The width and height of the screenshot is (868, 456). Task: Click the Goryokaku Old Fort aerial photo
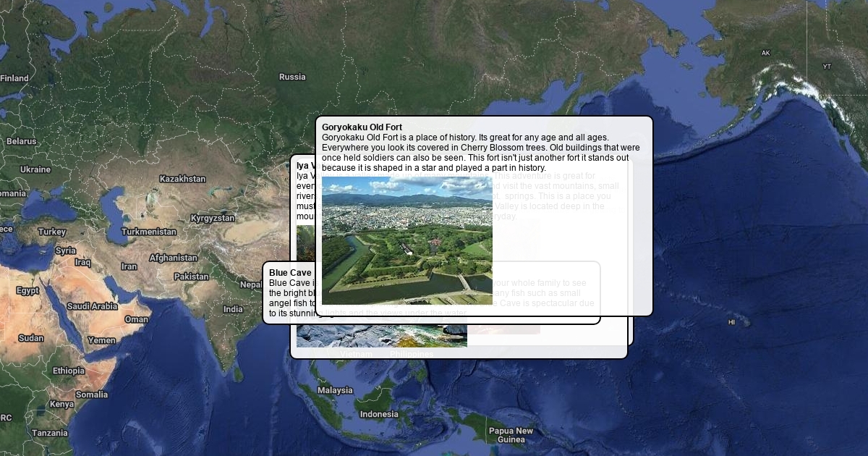[x=407, y=240]
